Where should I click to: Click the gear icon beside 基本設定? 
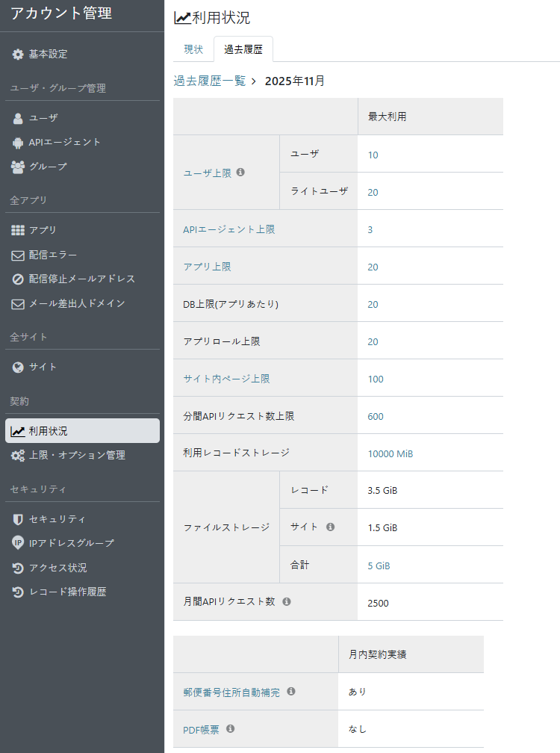click(x=18, y=55)
